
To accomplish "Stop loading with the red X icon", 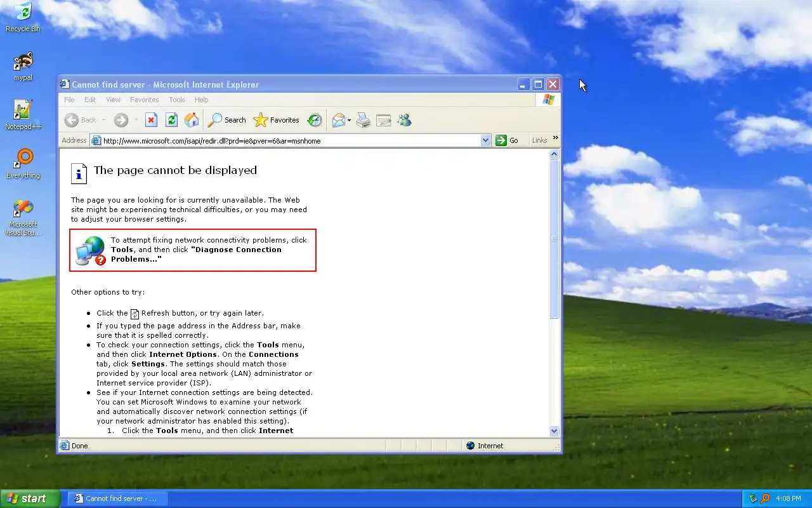I will point(151,120).
